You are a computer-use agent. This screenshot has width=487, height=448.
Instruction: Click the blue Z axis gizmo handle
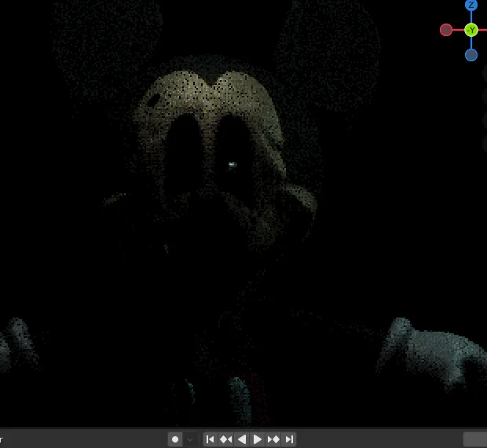click(x=471, y=5)
